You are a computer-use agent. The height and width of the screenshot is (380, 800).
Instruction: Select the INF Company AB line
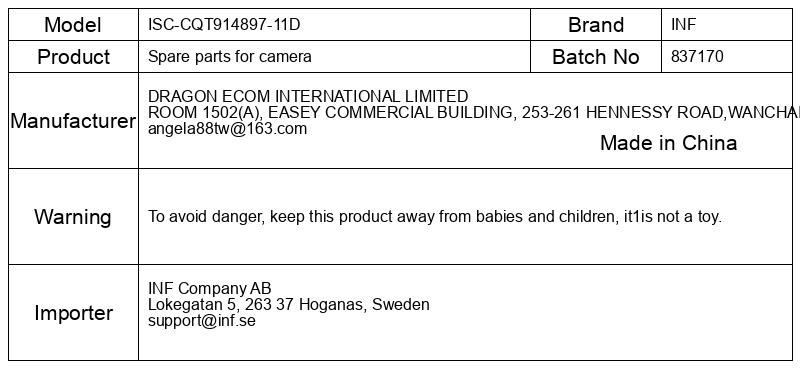[210, 288]
